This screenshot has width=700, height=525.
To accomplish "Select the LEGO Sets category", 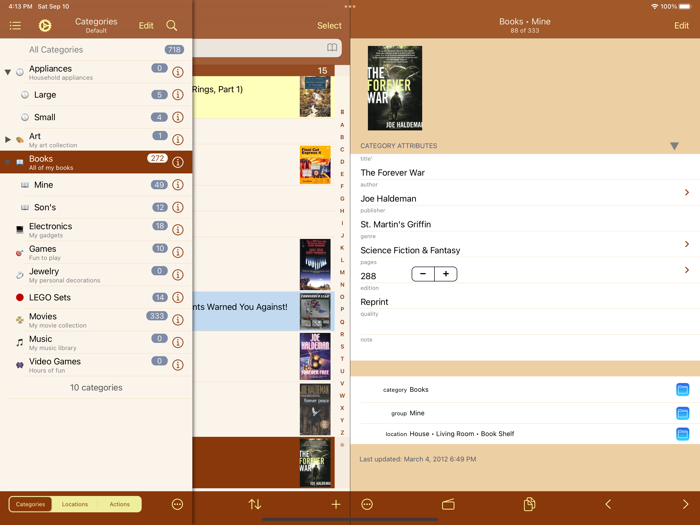I will coord(96,297).
